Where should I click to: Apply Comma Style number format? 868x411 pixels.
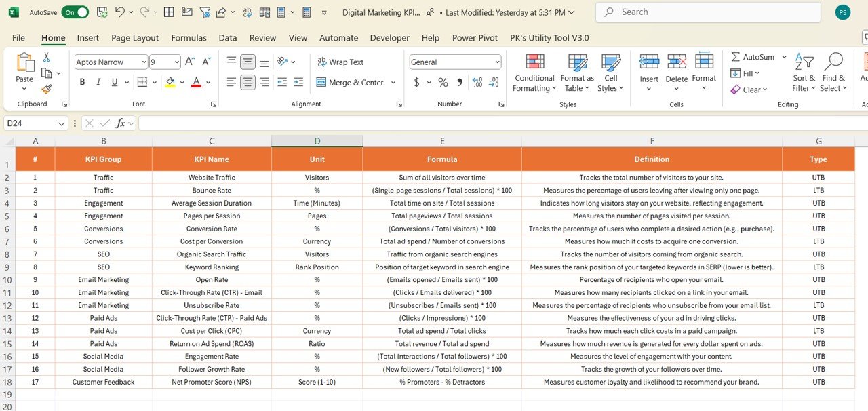point(460,83)
